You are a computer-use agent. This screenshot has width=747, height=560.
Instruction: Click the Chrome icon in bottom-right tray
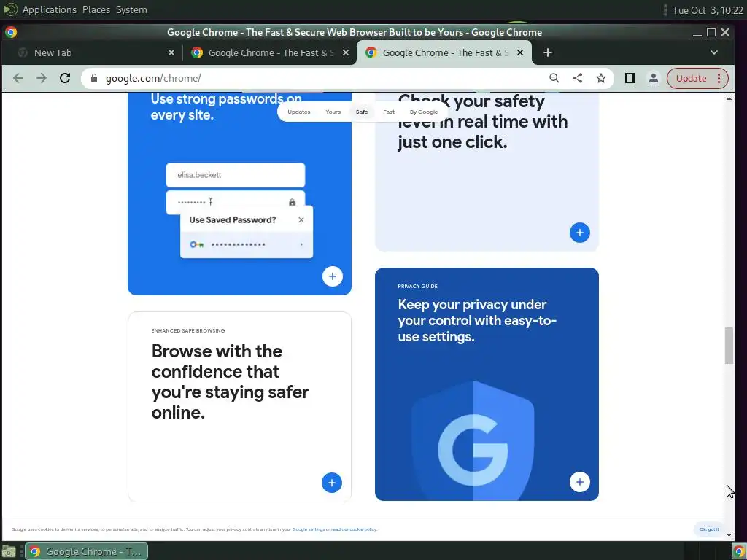739,551
